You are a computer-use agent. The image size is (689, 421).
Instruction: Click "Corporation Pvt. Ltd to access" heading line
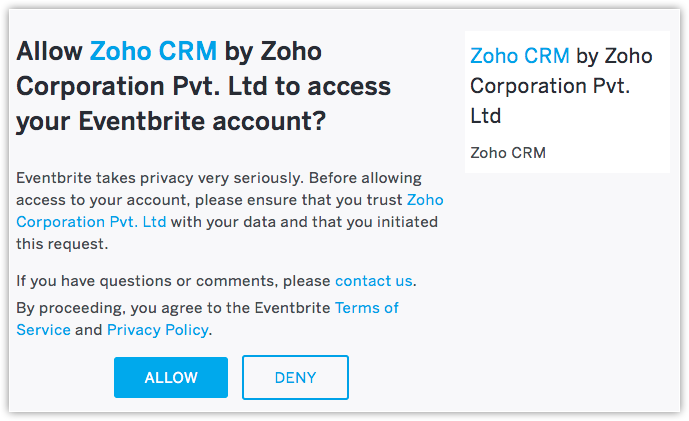click(203, 87)
